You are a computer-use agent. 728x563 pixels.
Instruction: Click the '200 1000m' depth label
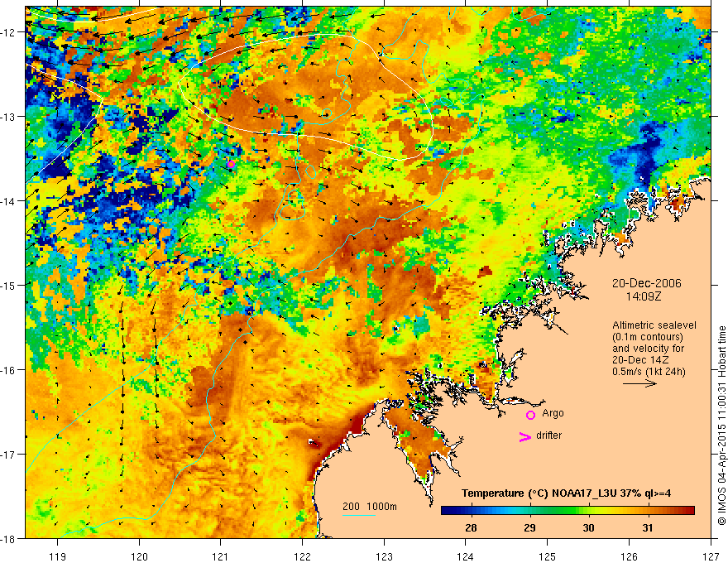click(x=370, y=507)
